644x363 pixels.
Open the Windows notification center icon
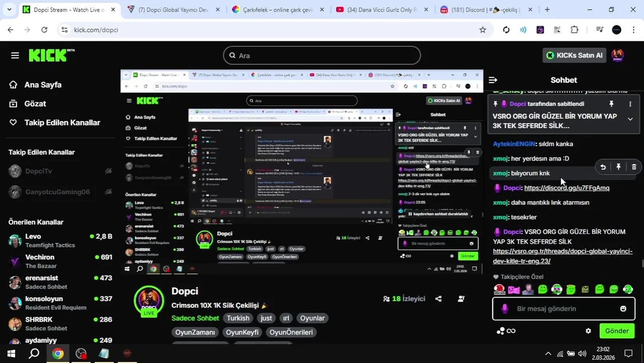(628, 353)
